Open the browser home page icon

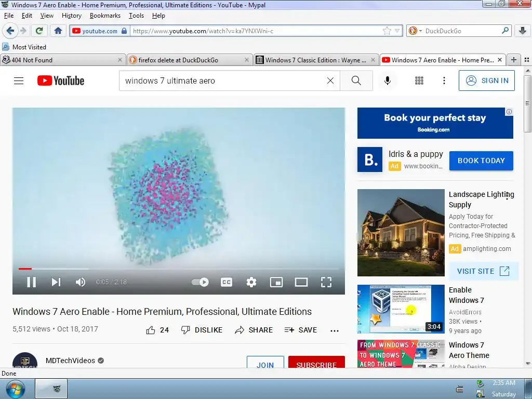(x=58, y=31)
